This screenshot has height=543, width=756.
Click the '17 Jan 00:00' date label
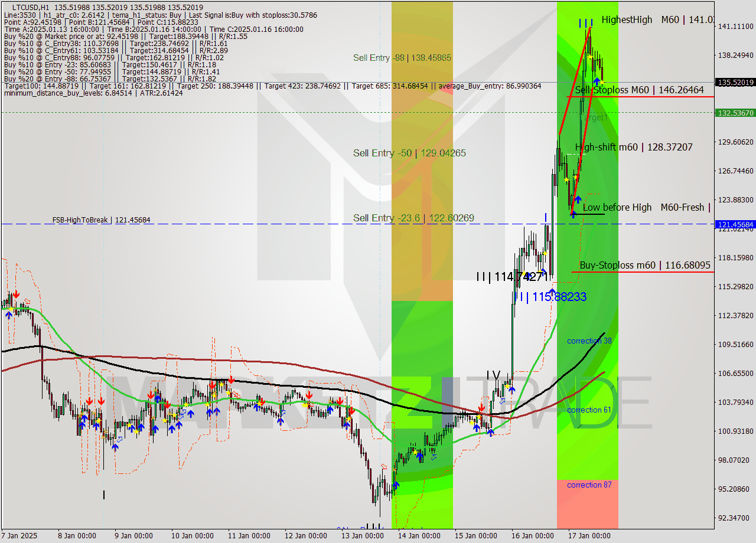pyautogui.click(x=589, y=536)
